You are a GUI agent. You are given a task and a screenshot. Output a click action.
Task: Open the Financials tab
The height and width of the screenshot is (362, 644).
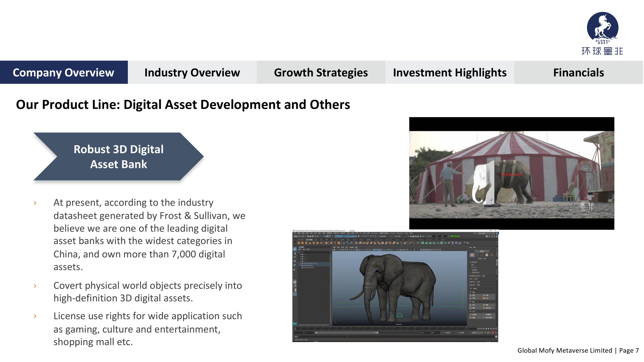578,72
